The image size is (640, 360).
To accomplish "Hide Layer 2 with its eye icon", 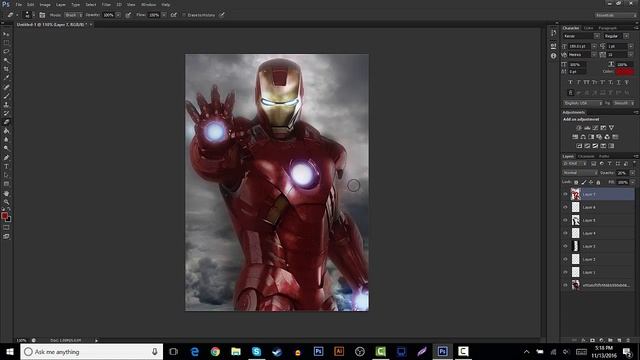I will [565, 259].
